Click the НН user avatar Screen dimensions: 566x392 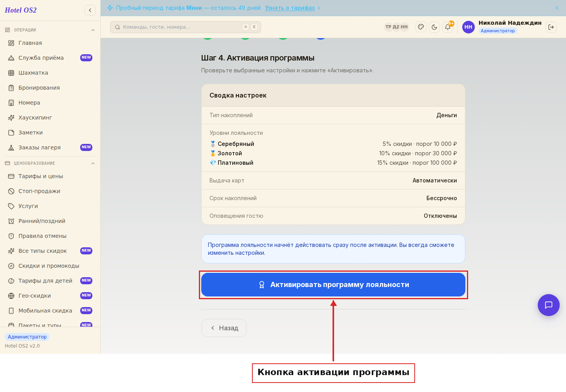(x=469, y=27)
